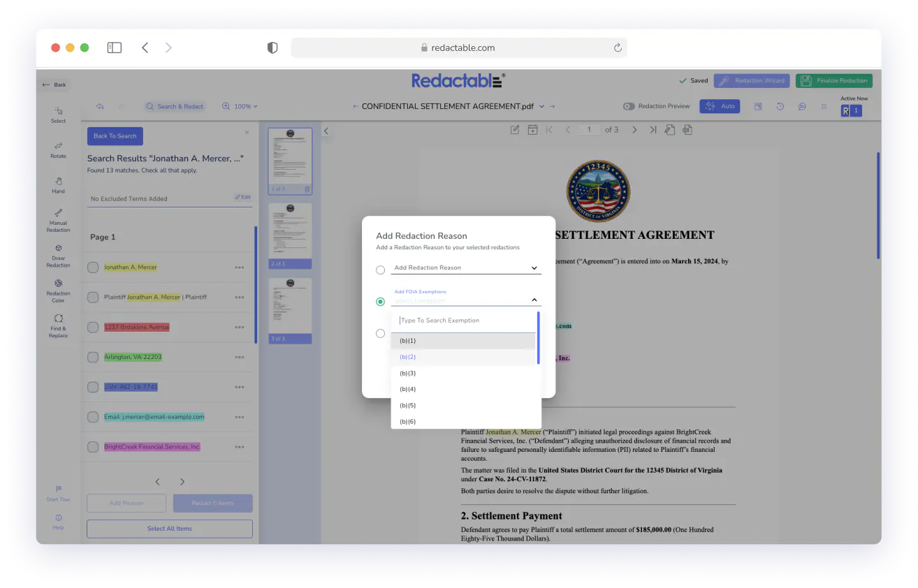Go to next document page

(x=634, y=130)
